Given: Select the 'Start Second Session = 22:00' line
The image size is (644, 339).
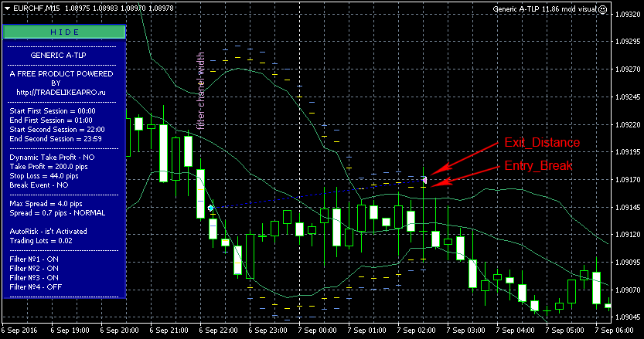Looking at the screenshot, I should click(57, 130).
